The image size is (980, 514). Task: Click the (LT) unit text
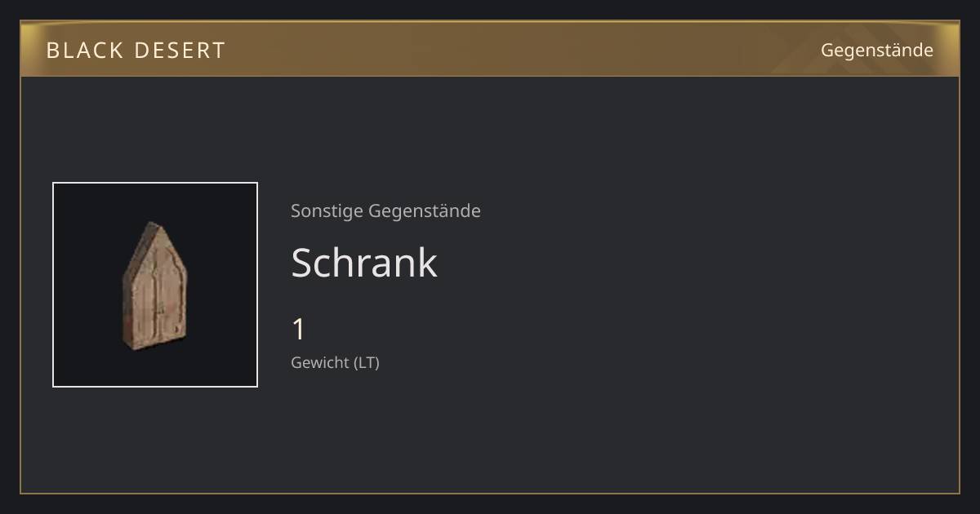click(x=366, y=362)
